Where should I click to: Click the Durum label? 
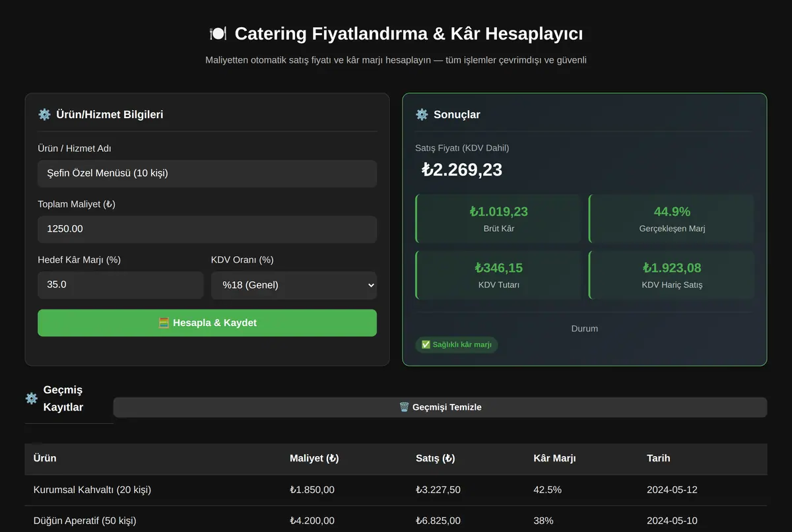coord(585,328)
